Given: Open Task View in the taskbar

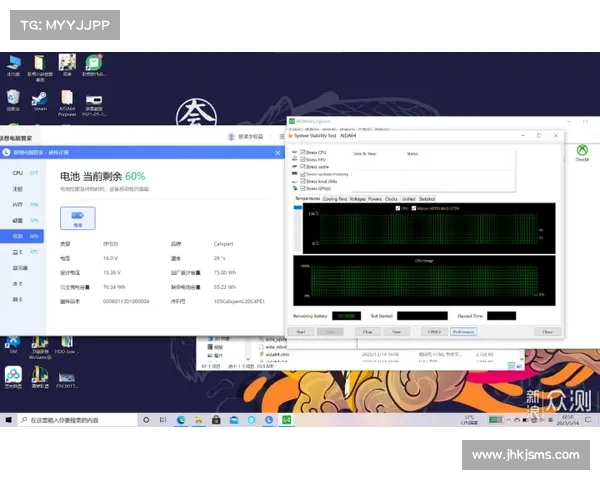Looking at the screenshot, I should (x=163, y=420).
